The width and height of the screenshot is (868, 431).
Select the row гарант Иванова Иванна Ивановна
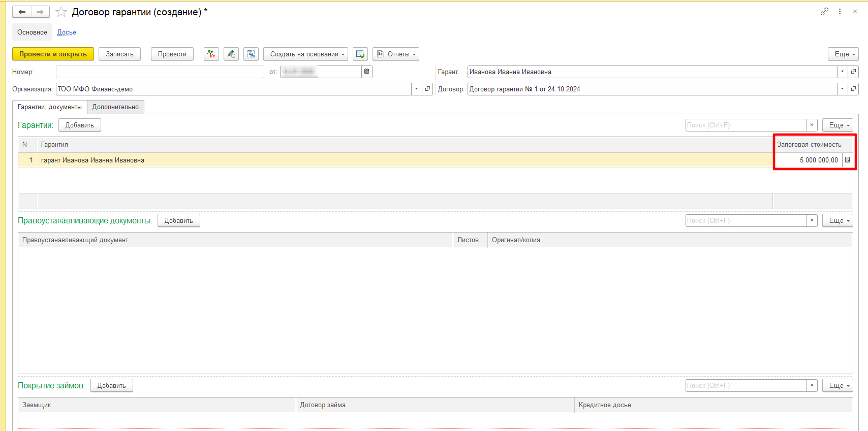coord(405,160)
